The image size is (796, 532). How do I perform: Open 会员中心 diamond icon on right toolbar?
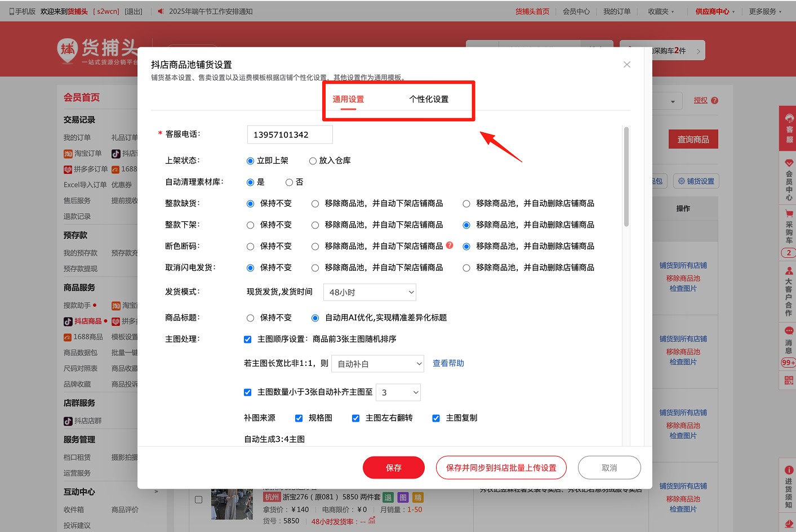tap(789, 163)
